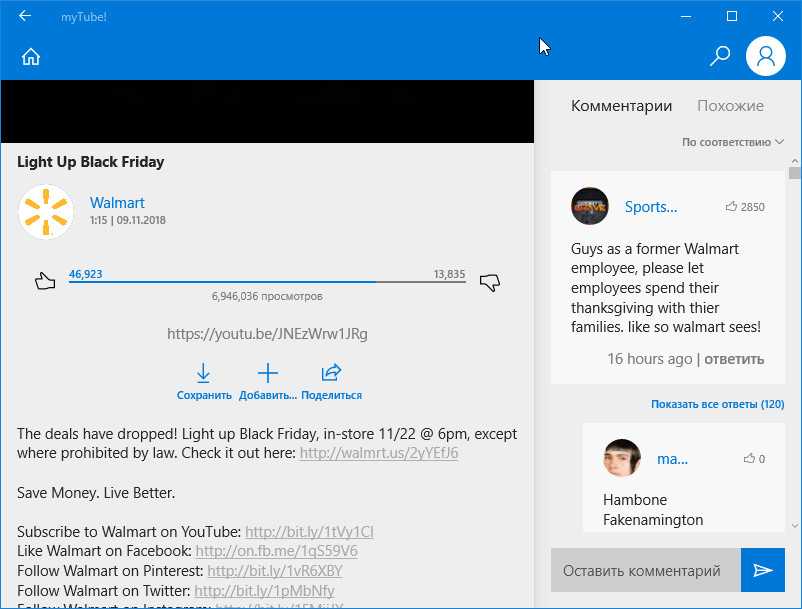Image resolution: width=802 pixels, height=609 pixels.
Task: Like the video with thumbs-up icon
Action: tap(44, 281)
